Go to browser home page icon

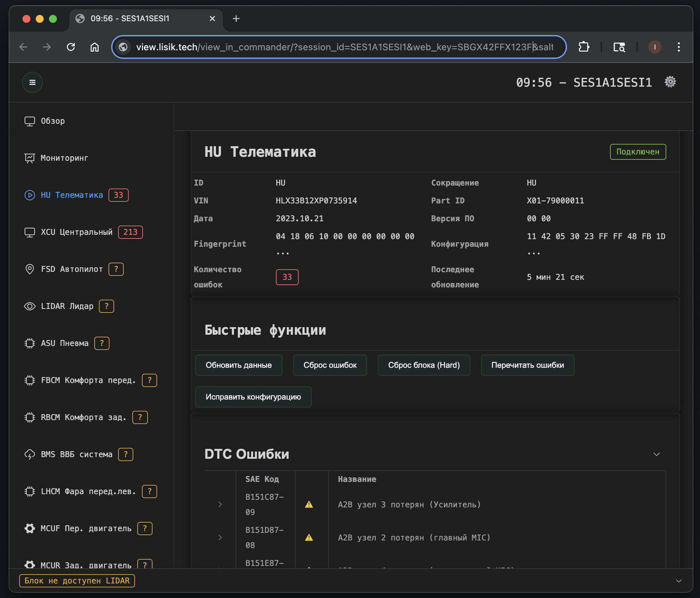95,47
